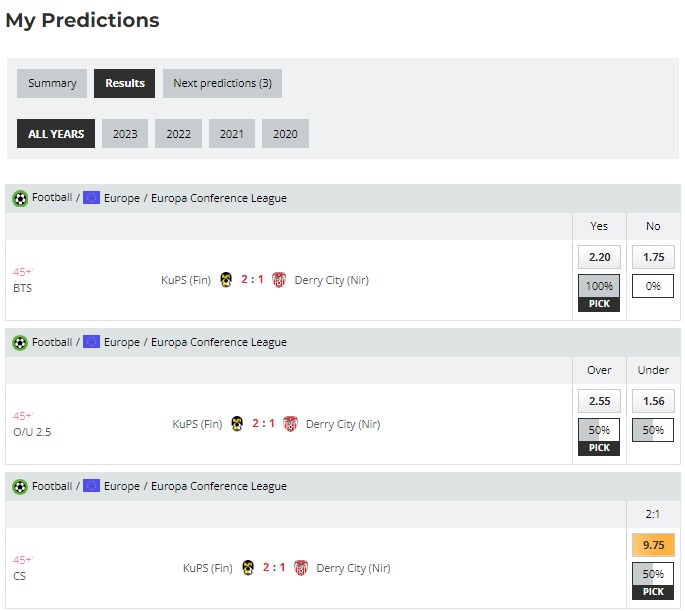685x611 pixels.
Task: Click the KuPS club crest in the O/U 2.5 row
Action: pos(237,424)
